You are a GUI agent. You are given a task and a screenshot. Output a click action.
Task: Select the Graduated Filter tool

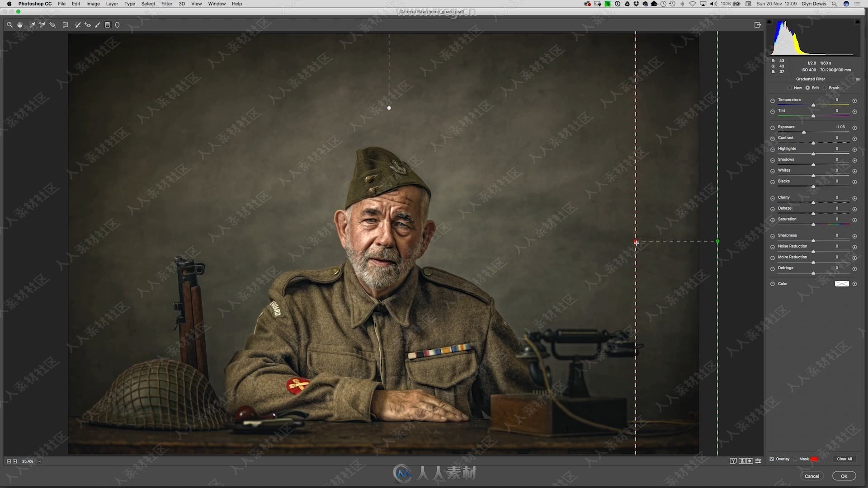click(x=108, y=25)
